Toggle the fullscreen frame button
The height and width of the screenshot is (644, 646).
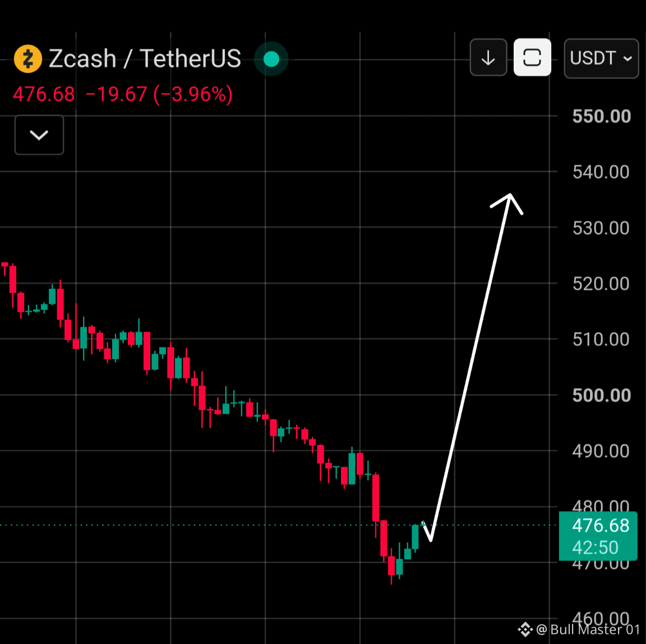(x=532, y=57)
